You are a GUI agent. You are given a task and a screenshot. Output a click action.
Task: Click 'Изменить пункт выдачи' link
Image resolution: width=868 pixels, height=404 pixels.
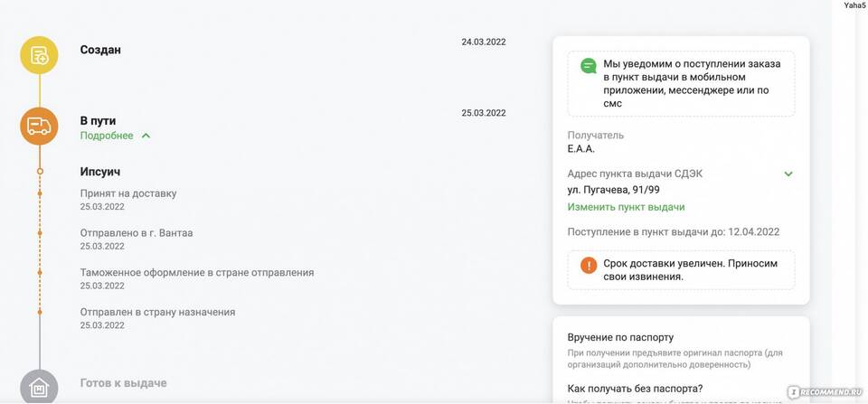point(626,207)
